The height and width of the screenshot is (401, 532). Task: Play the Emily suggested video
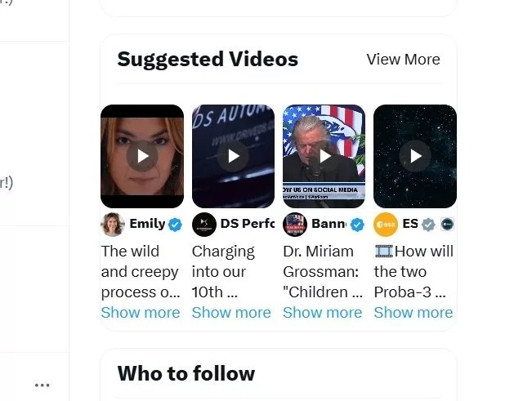point(142,156)
